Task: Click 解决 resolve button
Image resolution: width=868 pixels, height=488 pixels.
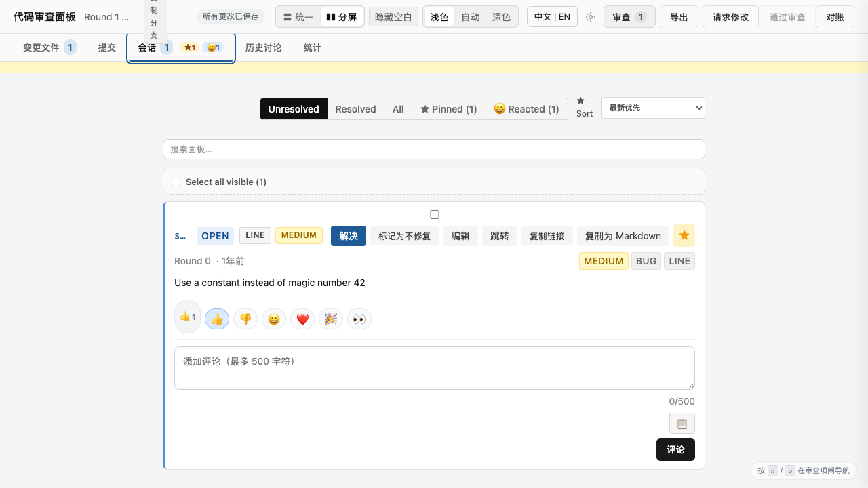Action: [x=349, y=235]
